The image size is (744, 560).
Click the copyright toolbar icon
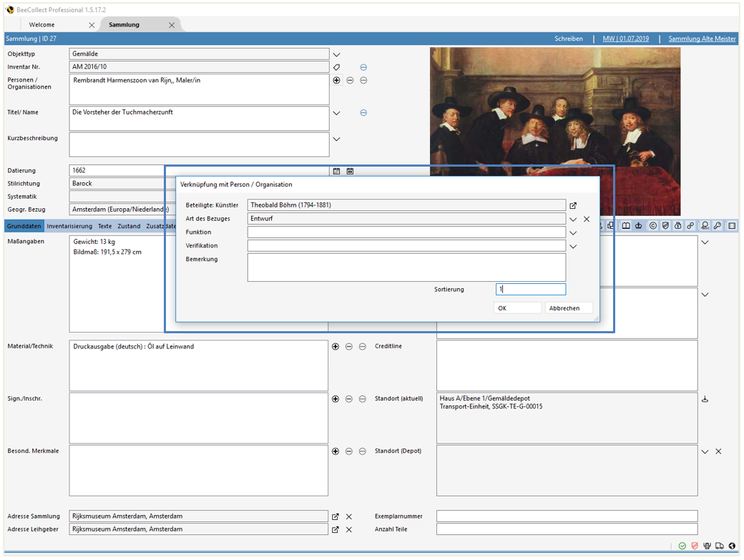click(x=654, y=225)
